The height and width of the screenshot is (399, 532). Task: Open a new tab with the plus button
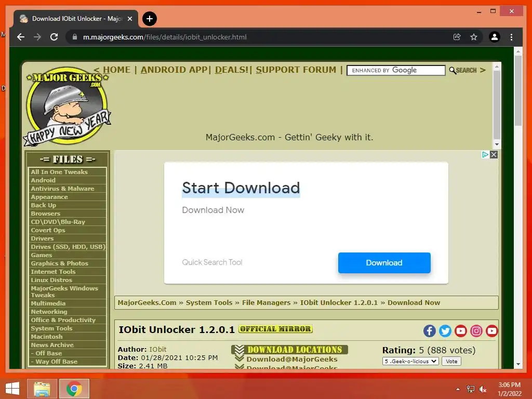pos(150,19)
